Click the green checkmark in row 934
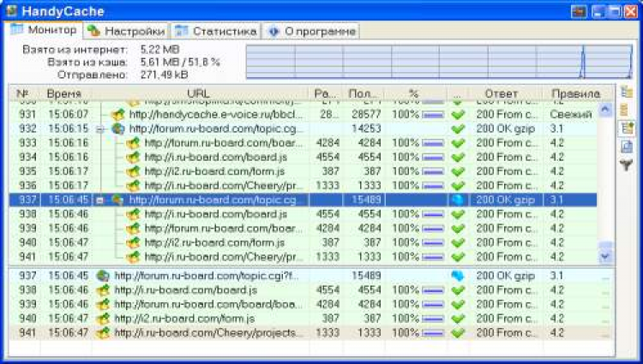 tap(458, 158)
